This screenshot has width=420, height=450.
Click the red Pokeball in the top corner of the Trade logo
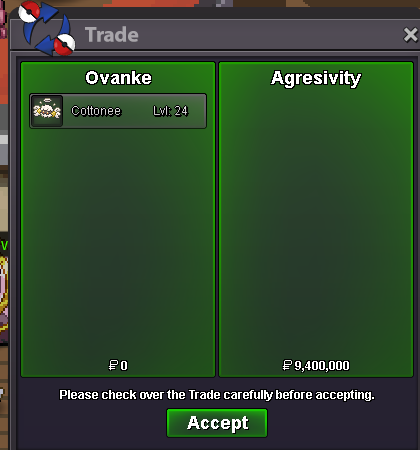29,11
